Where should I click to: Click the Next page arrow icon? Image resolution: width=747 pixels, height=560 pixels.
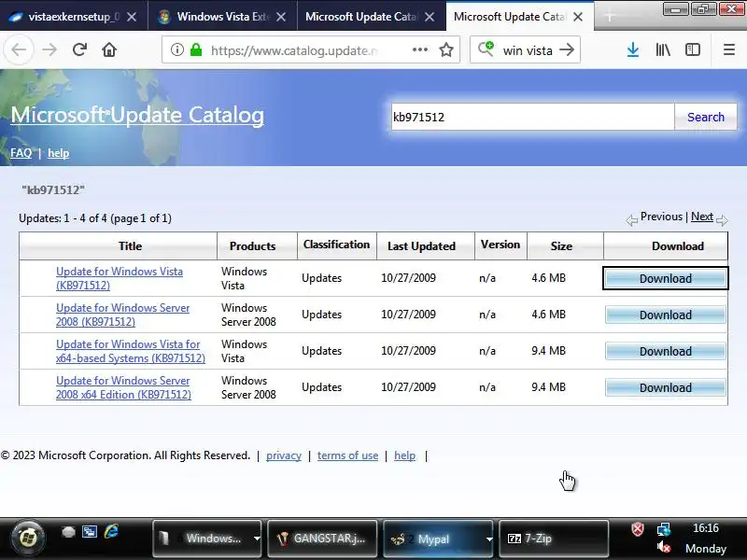coord(722,220)
